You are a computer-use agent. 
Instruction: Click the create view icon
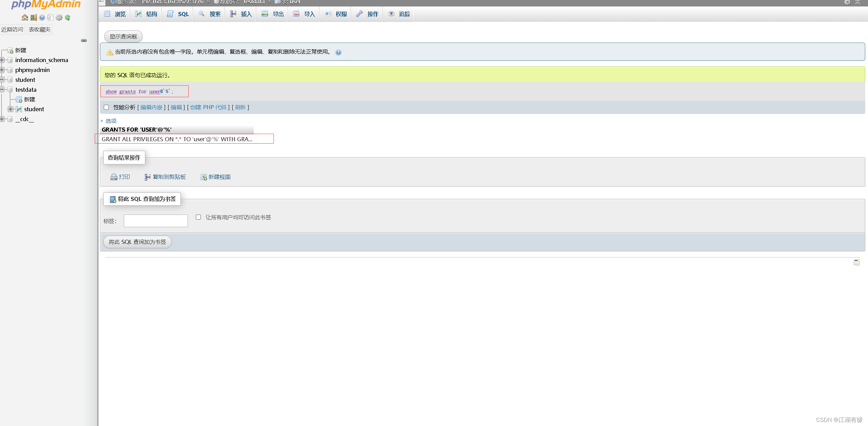pyautogui.click(x=204, y=177)
